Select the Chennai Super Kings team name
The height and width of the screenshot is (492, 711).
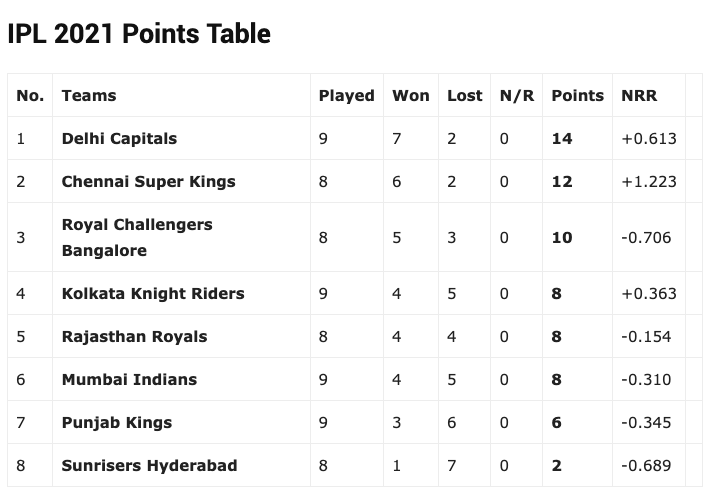tap(148, 181)
